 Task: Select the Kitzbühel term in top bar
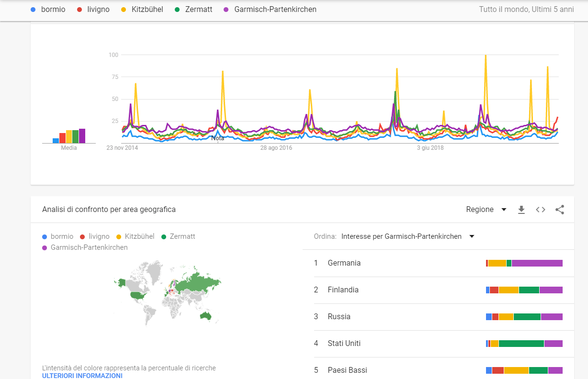tap(147, 9)
